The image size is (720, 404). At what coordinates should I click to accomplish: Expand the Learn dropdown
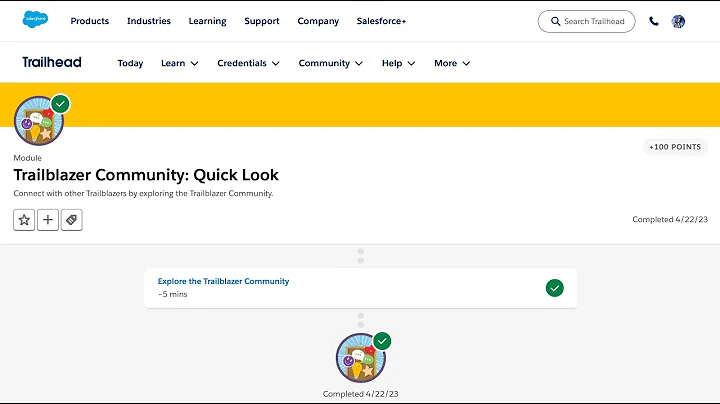(x=180, y=63)
